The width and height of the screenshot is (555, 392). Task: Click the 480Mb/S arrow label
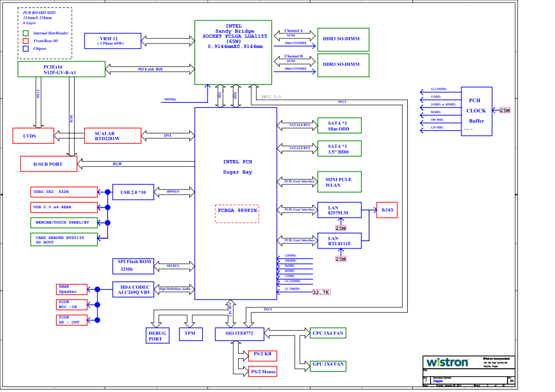tap(173, 192)
